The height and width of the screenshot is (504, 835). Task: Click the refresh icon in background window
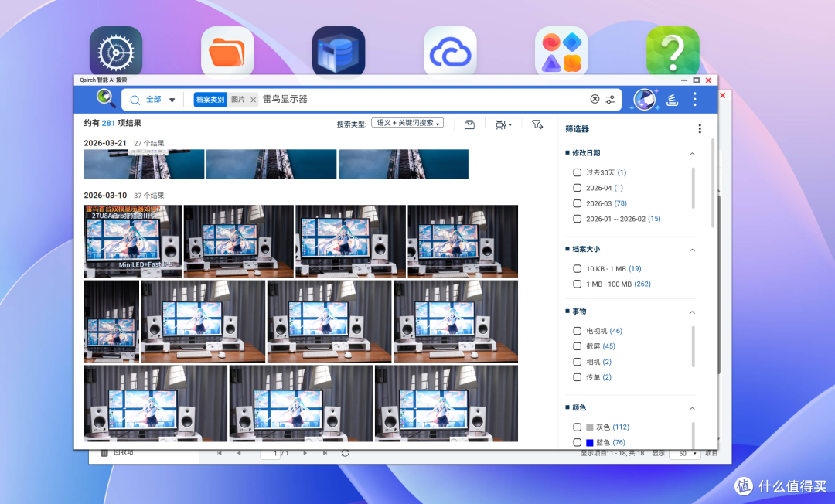(345, 453)
